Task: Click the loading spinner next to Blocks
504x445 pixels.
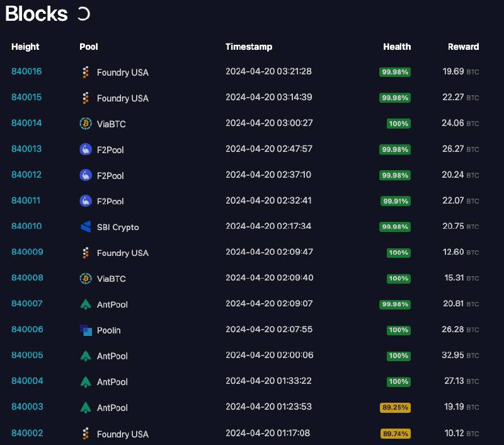Action: [84, 14]
